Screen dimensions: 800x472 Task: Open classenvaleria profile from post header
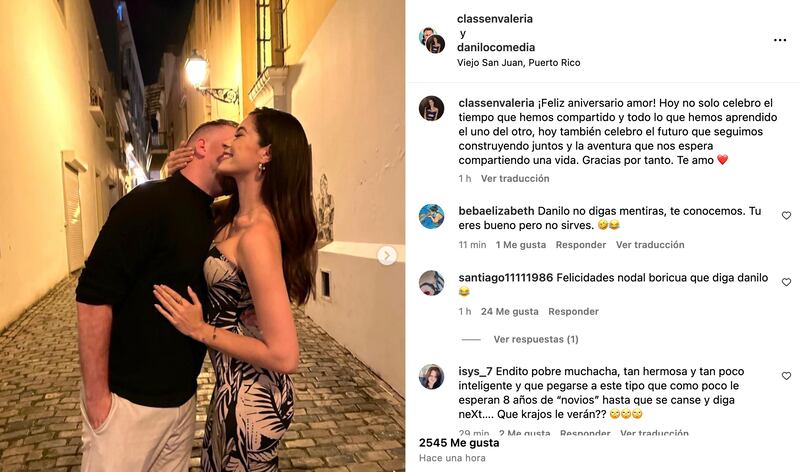(x=495, y=19)
